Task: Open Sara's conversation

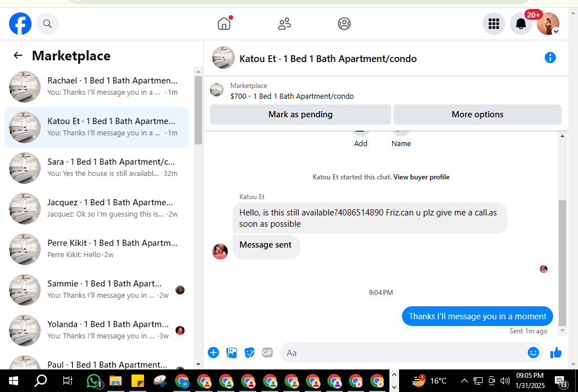Action: [97, 168]
